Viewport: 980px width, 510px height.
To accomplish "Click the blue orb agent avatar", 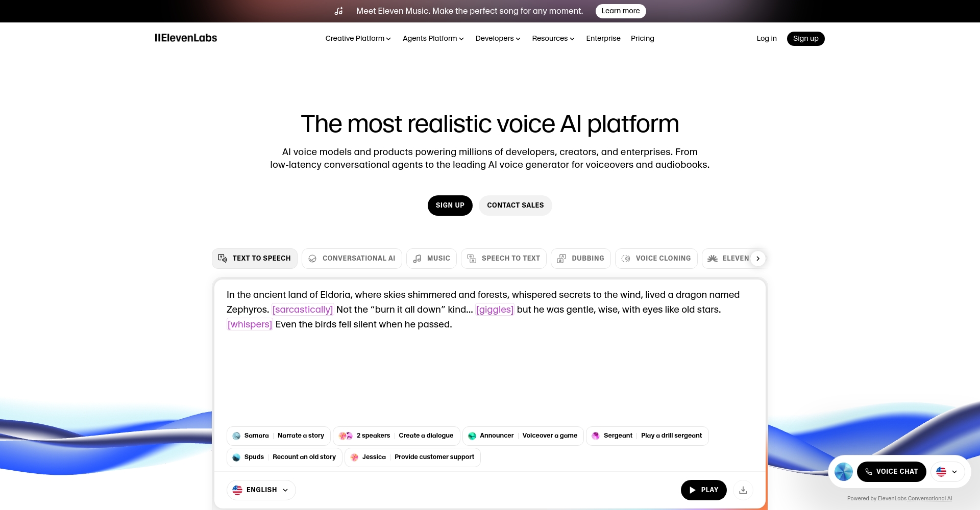I will pos(844,472).
